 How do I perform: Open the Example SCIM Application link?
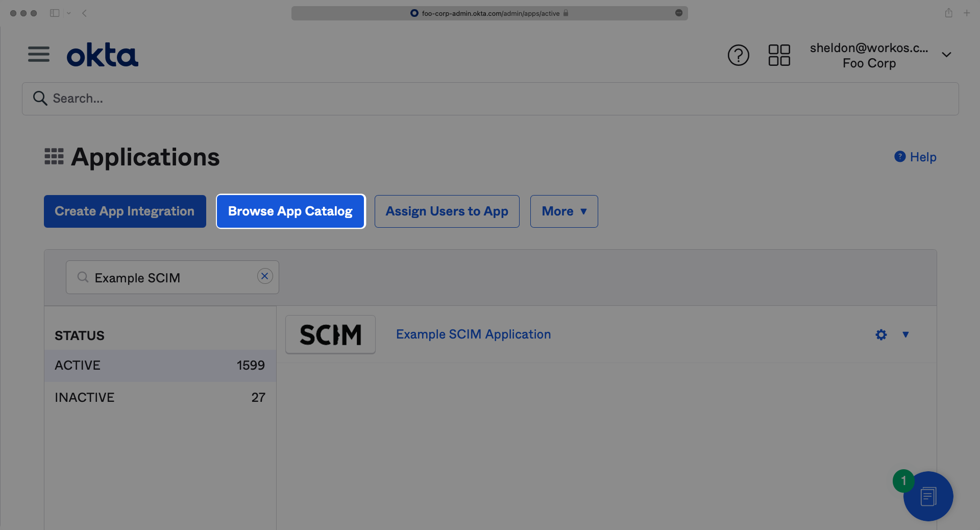(473, 334)
